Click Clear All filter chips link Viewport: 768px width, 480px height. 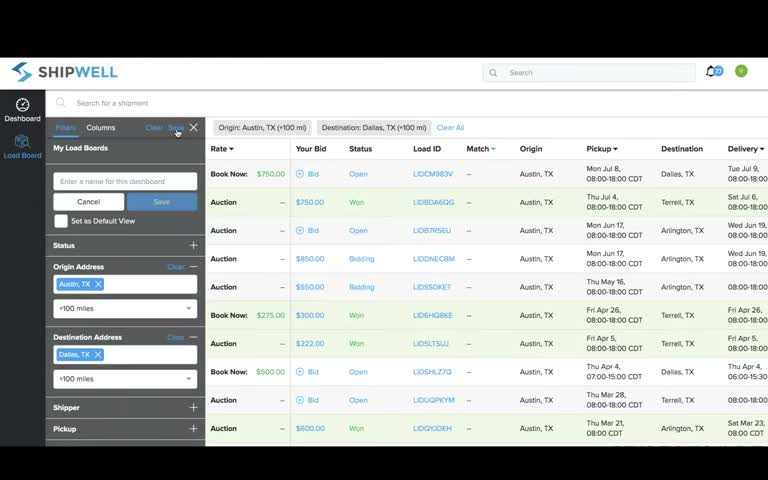click(450, 127)
